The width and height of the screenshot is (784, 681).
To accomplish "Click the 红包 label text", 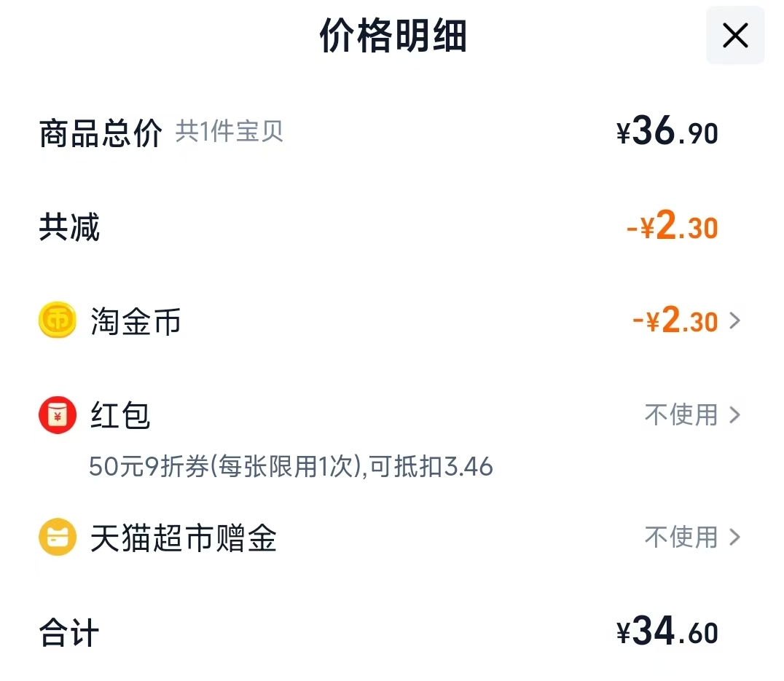I will pyautogui.click(x=120, y=415).
